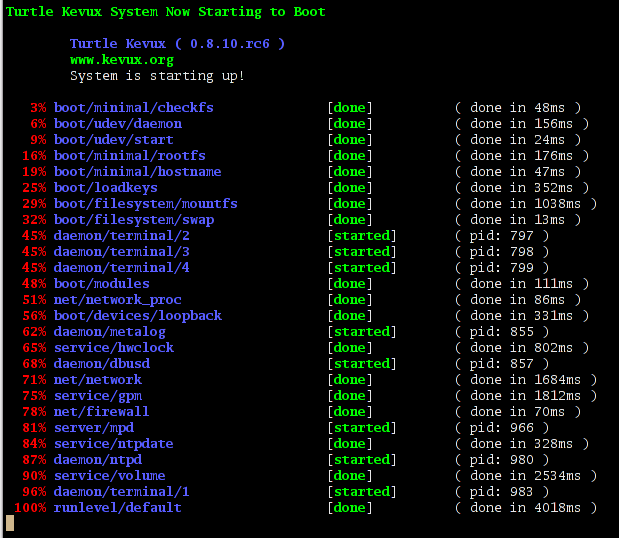The image size is (619, 538).
Task: Select the boot/filesystem/mountfs entry
Action: pyautogui.click(x=146, y=204)
